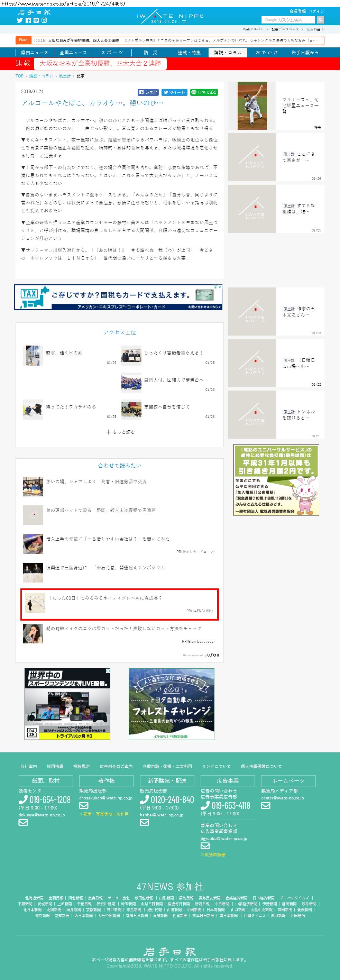Click the ログイン link
The height and width of the screenshot is (980, 340).
316,11
